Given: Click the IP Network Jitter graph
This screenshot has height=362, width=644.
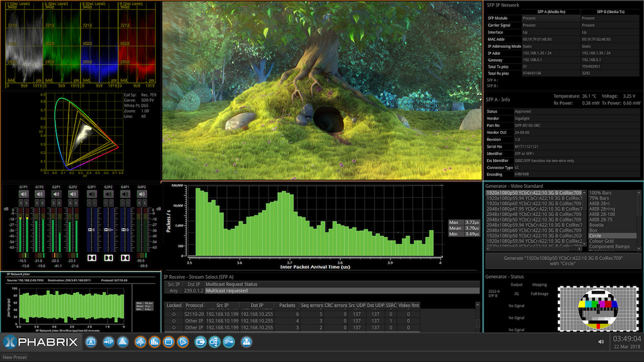Looking at the screenshot, I should (x=72, y=306).
